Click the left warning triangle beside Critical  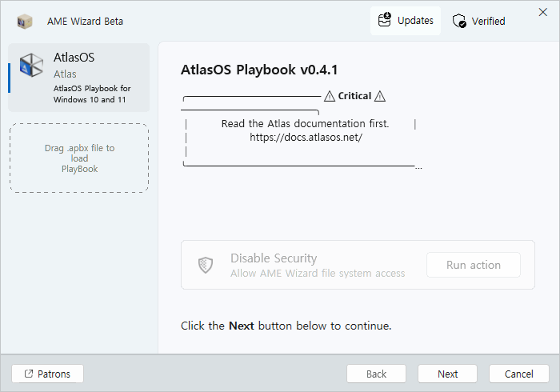click(330, 96)
